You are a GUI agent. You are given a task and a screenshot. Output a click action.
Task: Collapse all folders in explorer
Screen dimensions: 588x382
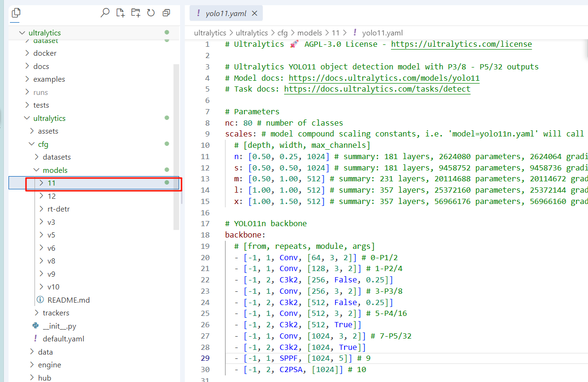[166, 13]
